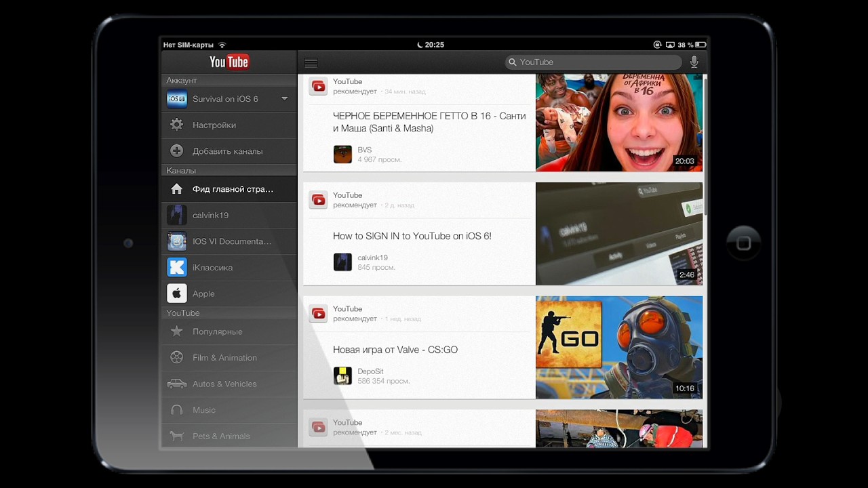Open iКлассика channel entry
Image resolution: width=868 pixels, height=488 pixels.
pyautogui.click(x=229, y=267)
